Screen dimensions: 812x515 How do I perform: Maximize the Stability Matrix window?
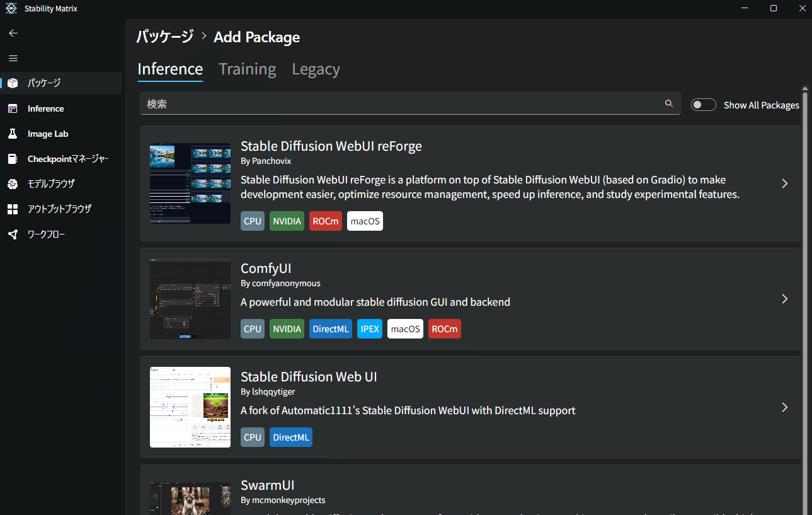(774, 9)
